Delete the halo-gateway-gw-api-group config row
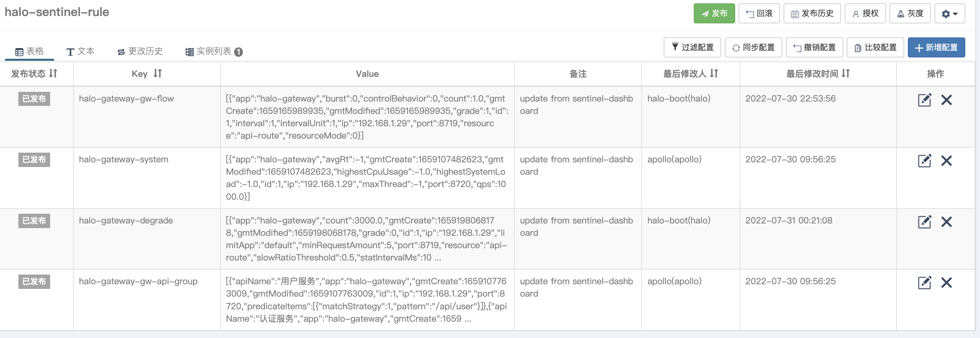Image resolution: width=980 pixels, height=338 pixels. click(x=946, y=283)
